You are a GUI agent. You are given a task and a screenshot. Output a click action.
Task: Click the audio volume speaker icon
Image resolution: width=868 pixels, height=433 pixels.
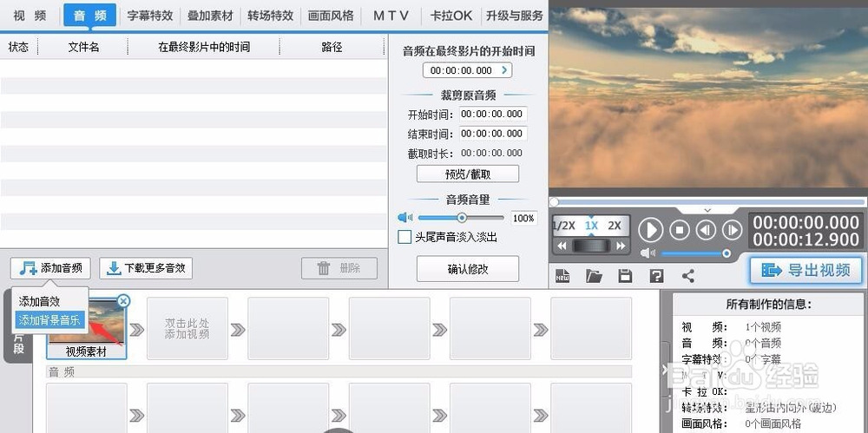[x=405, y=218]
